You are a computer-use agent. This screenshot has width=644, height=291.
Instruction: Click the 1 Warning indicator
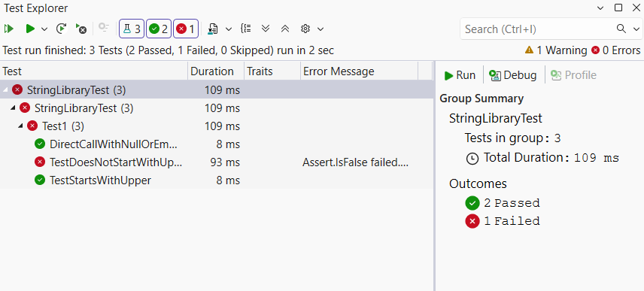click(x=556, y=50)
